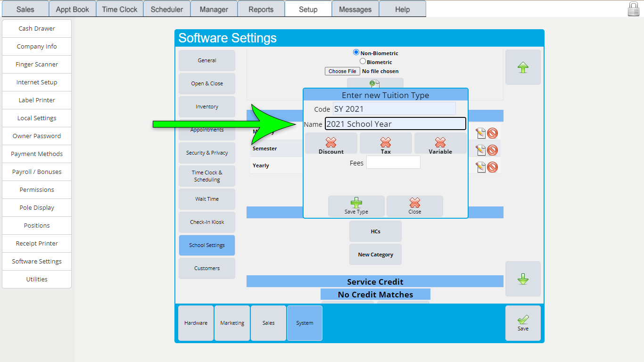Open the Sales tab
This screenshot has width=644, height=362.
[x=25, y=9]
